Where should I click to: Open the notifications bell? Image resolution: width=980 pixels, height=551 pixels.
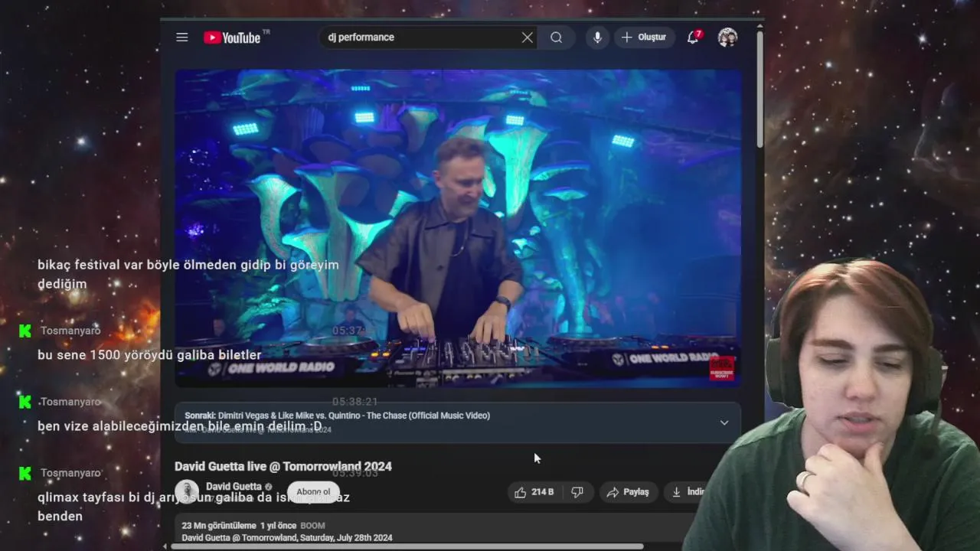click(693, 37)
